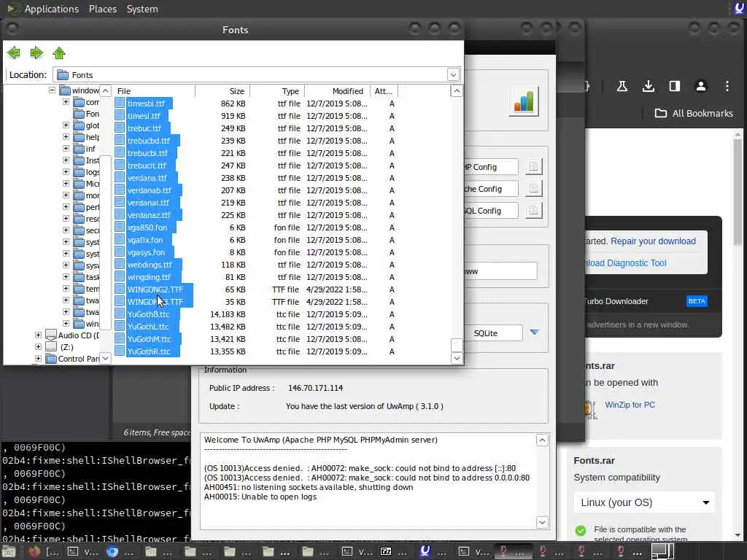This screenshot has width=747, height=560.
Task: Select file timesbi.ttf
Action: [x=146, y=104]
